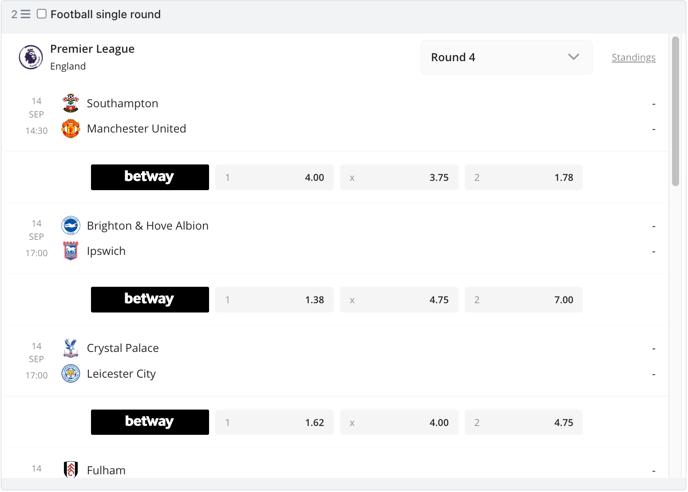Click the betway logo under Crystal Palace match

[150, 422]
